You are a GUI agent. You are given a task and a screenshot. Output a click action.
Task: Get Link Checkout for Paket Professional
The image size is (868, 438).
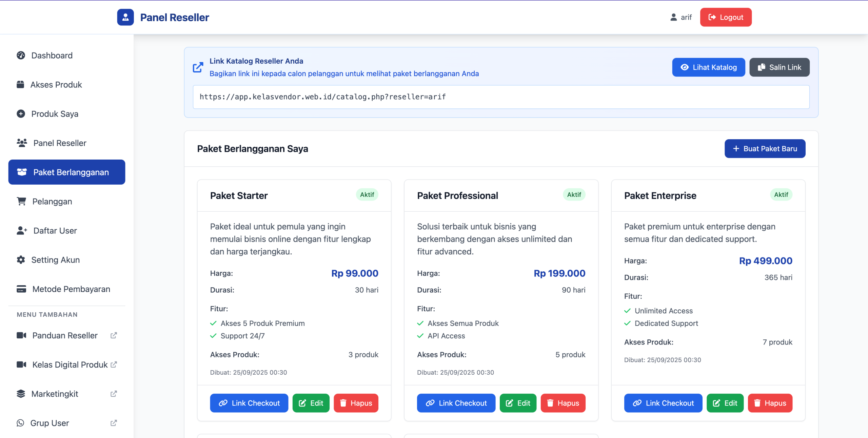pyautogui.click(x=456, y=403)
